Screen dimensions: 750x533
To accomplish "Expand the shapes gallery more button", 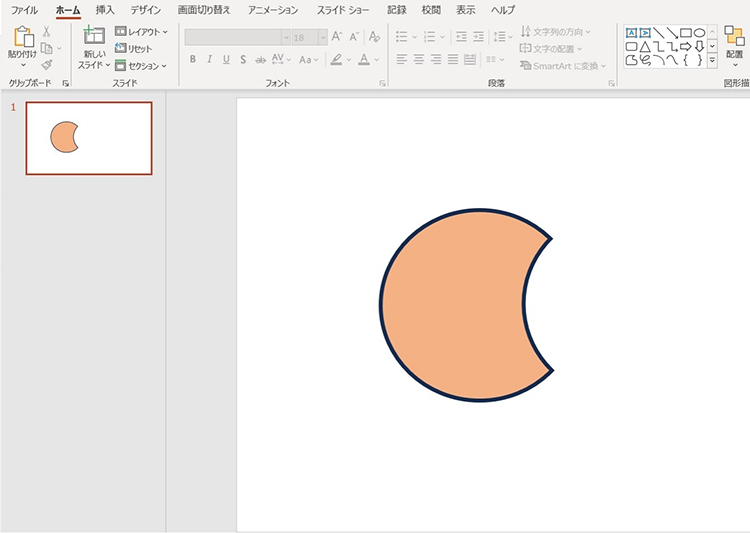I will 712,61.
